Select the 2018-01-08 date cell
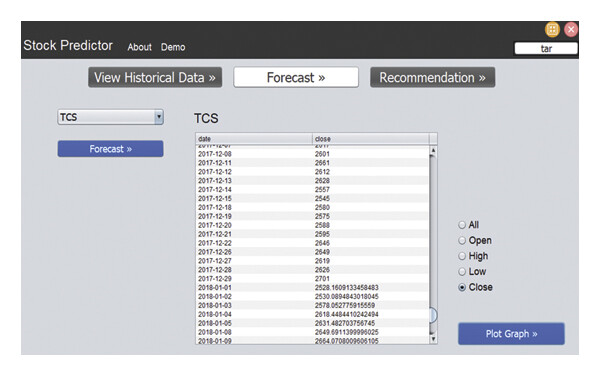 254,332
